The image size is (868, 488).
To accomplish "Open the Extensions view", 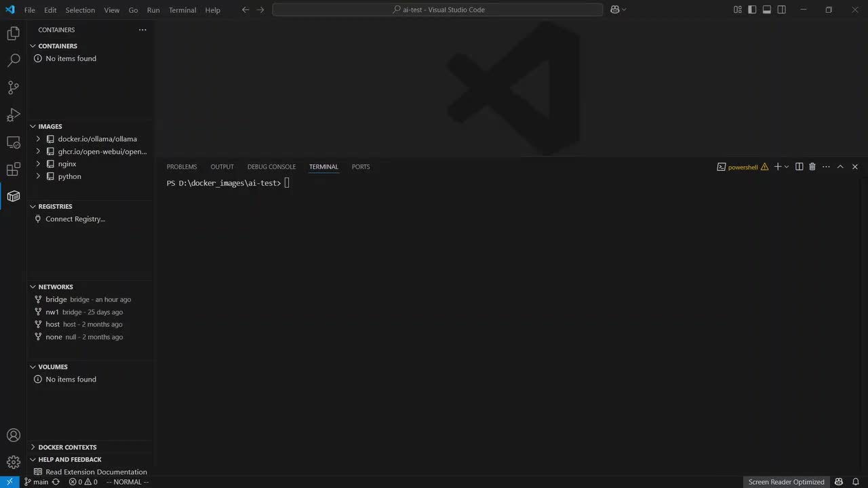I will 13,169.
